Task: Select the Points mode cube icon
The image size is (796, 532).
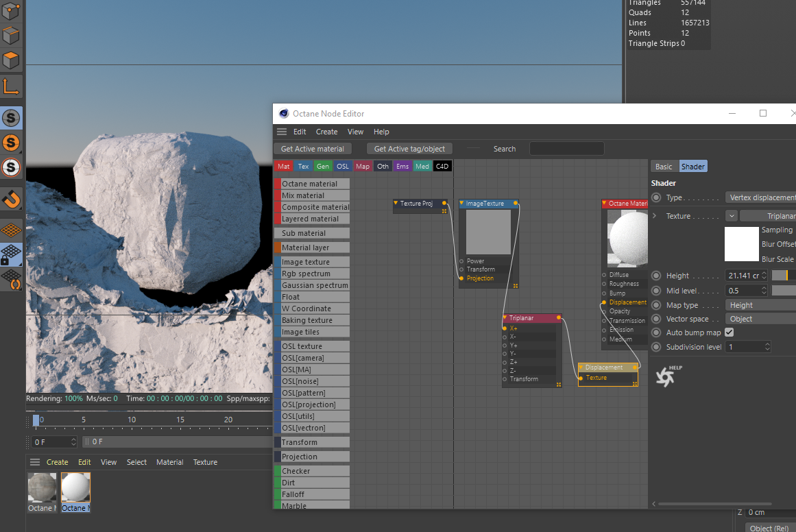Action: [x=11, y=11]
